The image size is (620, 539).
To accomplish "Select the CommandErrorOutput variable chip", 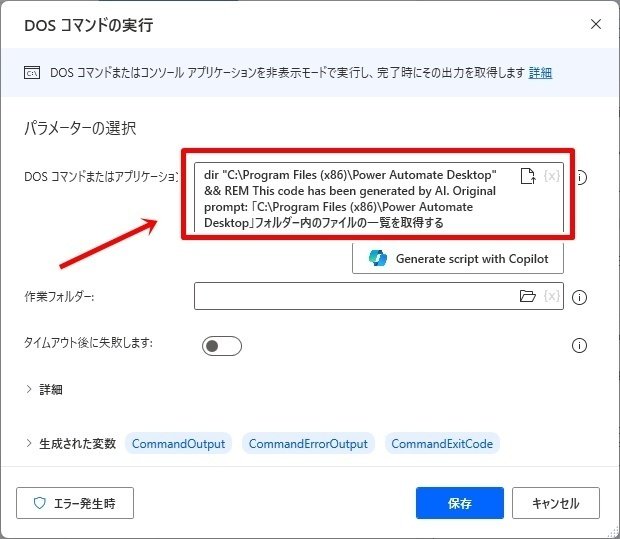I will pyautogui.click(x=308, y=444).
